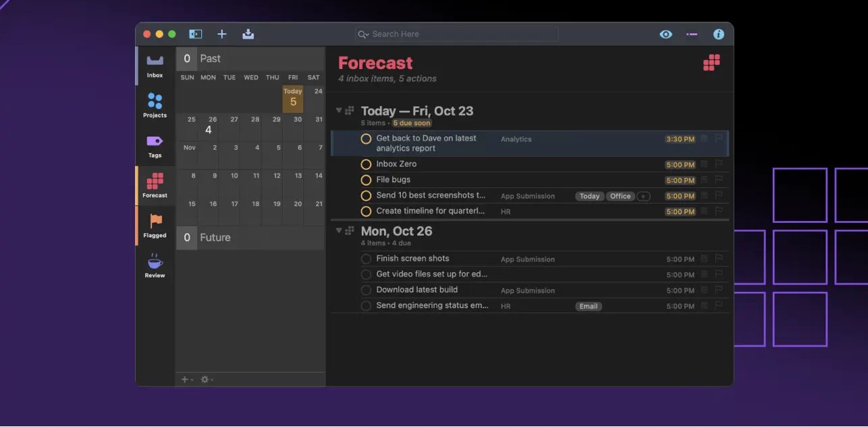The width and height of the screenshot is (868, 427).
Task: Collapse the Today — Fri, Oct 23 group
Action: [x=339, y=110]
